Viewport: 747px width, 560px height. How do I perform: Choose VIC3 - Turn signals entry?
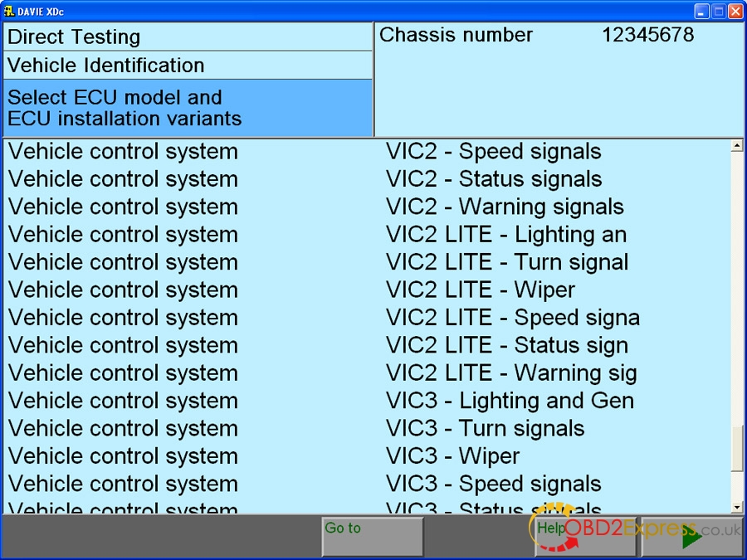point(485,429)
